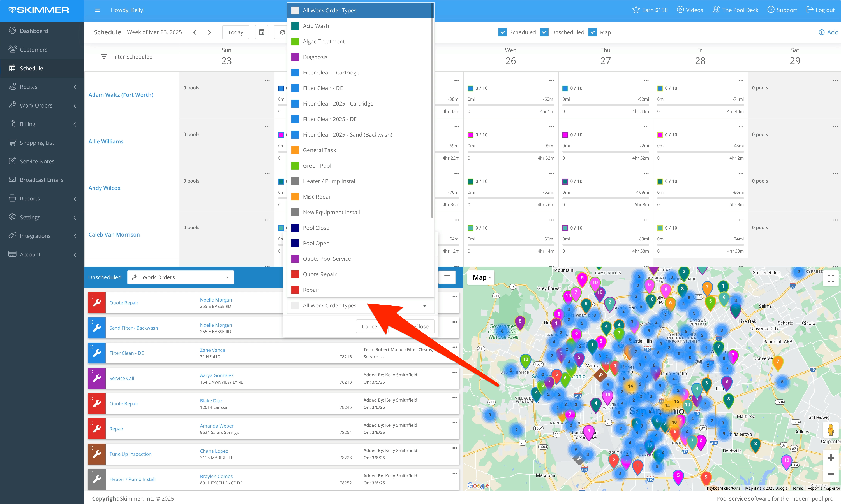This screenshot has width=841, height=504.
Task: Open the Work Orders unscheduled dropdown
Action: (181, 277)
